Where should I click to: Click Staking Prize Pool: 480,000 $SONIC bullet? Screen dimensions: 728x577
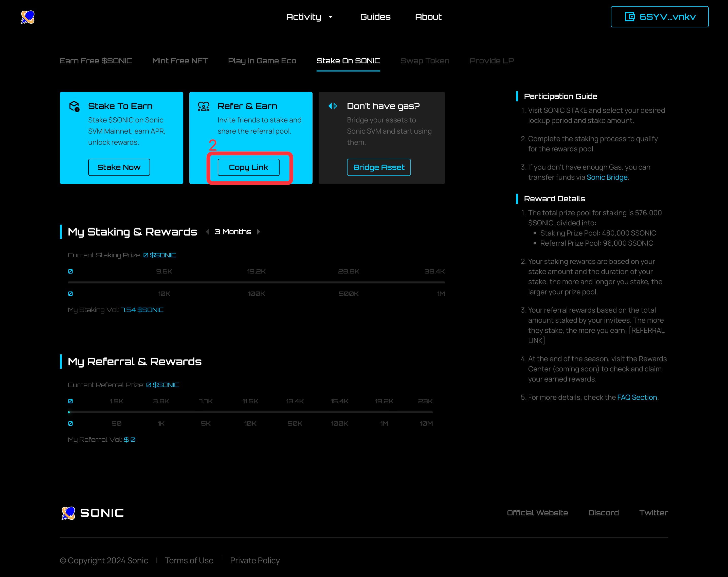pyautogui.click(x=598, y=233)
